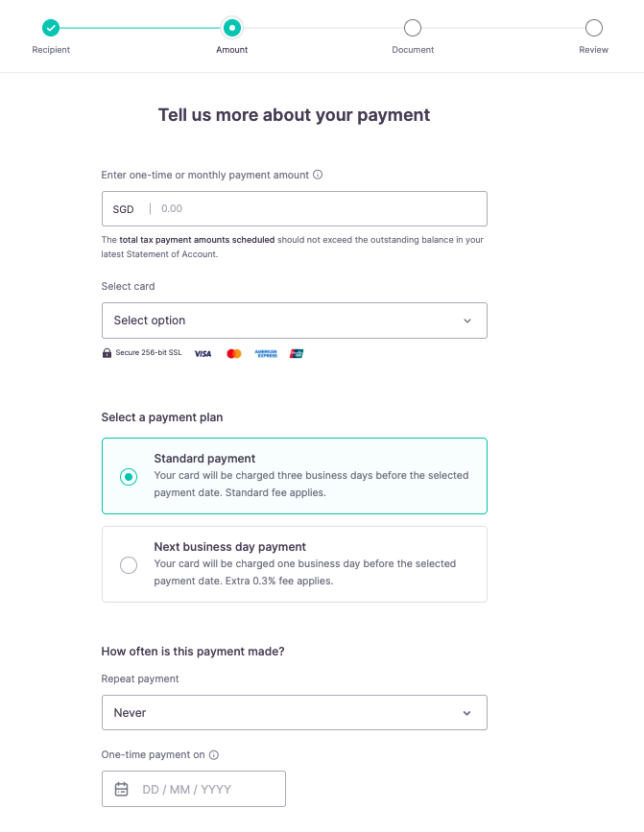Click the Amount step indicator
644x832 pixels.
click(231, 28)
